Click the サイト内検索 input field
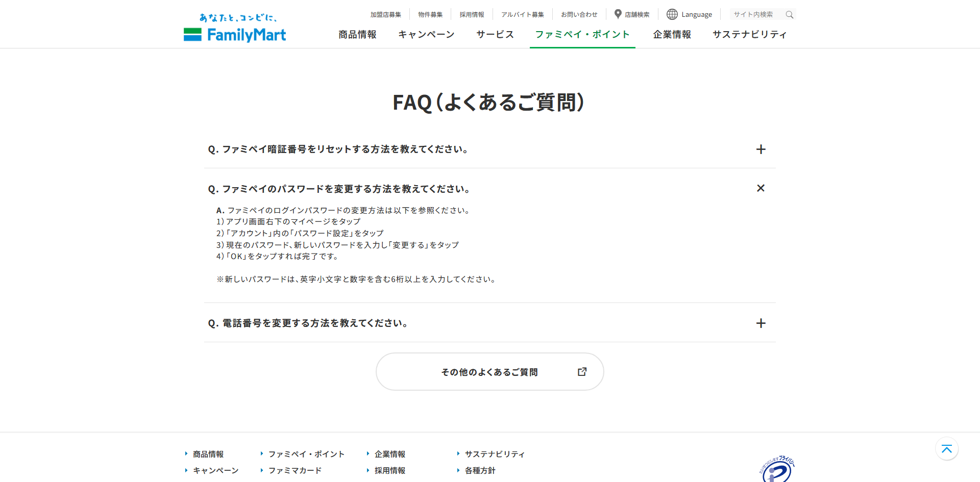 point(757,15)
